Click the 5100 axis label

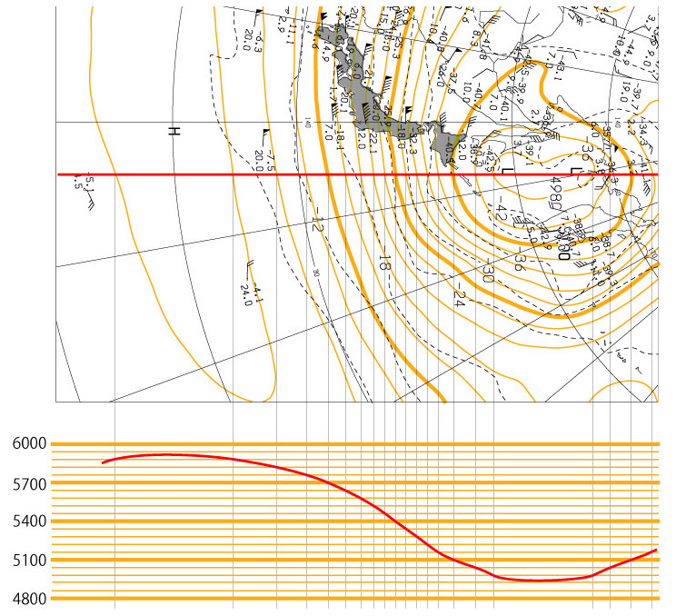pos(29,560)
